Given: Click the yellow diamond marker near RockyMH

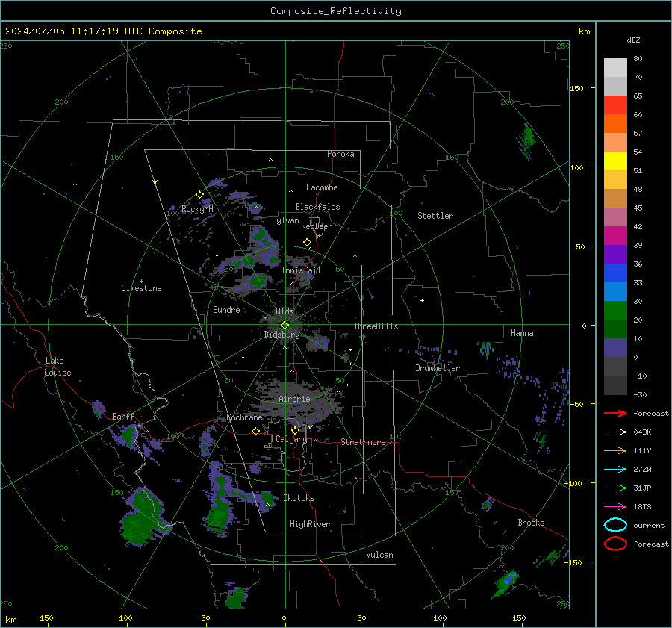Looking at the screenshot, I should pos(199,195).
